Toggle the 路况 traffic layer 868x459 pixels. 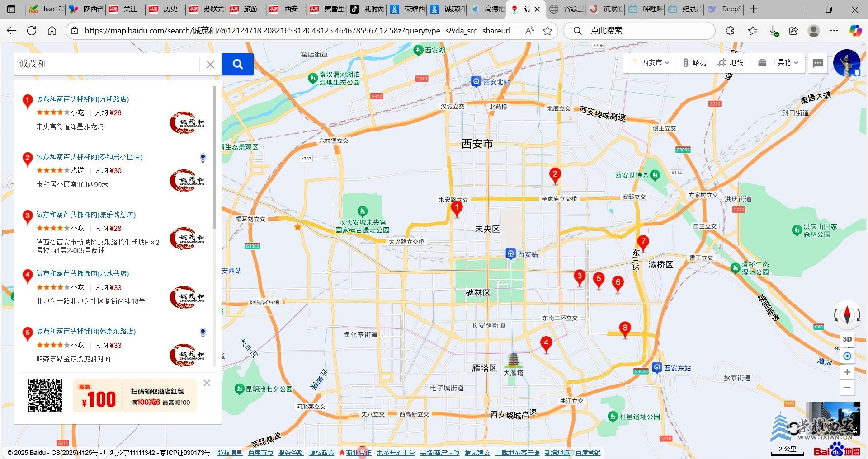click(x=694, y=63)
